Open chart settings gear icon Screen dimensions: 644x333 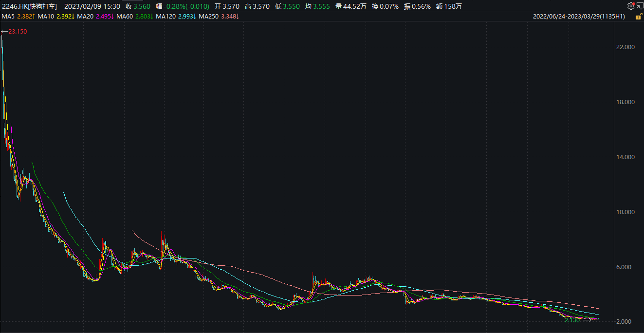point(631,6)
